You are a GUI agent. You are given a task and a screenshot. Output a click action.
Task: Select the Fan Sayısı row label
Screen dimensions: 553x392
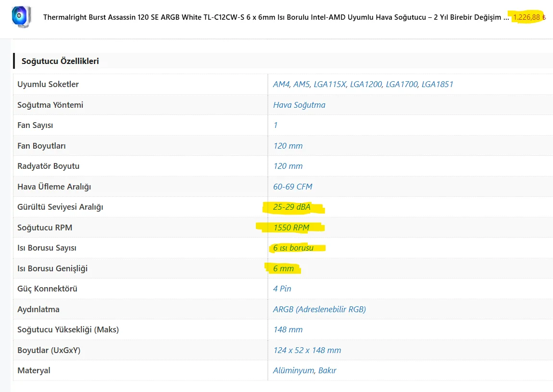(35, 125)
